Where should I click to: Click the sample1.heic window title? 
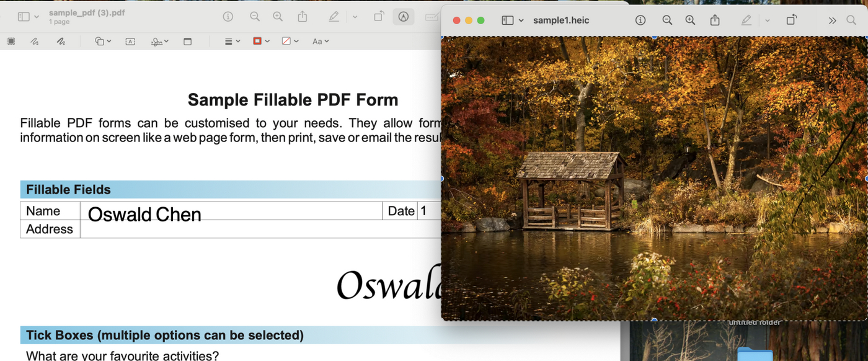click(561, 20)
